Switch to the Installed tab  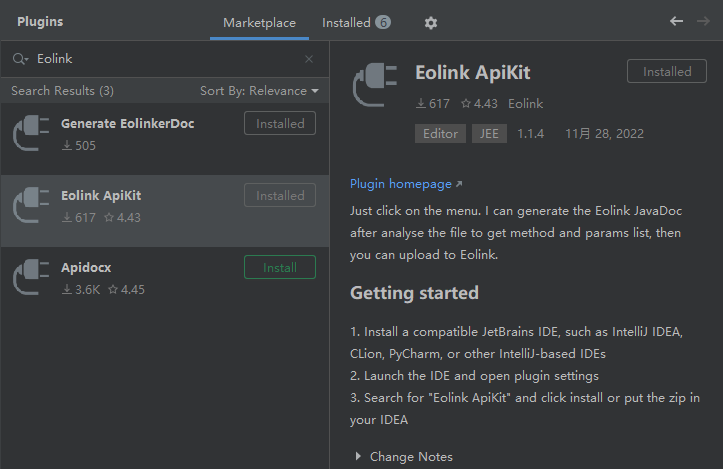coord(355,22)
